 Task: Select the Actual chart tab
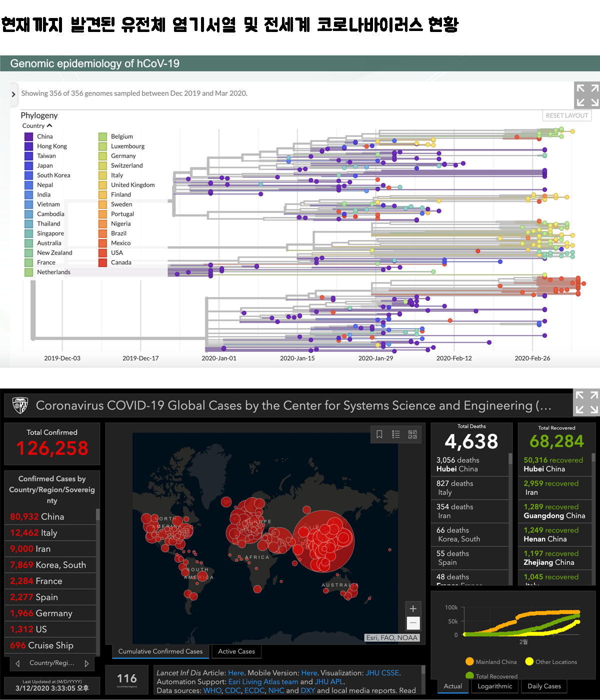coord(453,686)
